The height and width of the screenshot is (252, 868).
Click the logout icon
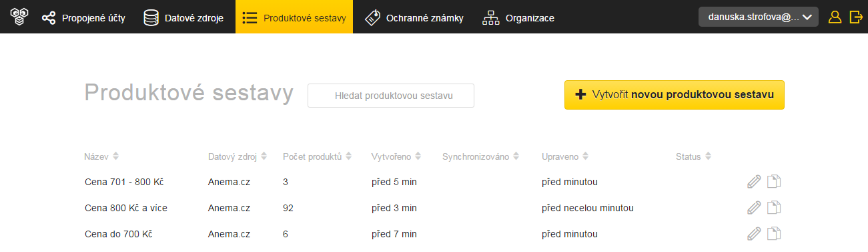(x=856, y=17)
